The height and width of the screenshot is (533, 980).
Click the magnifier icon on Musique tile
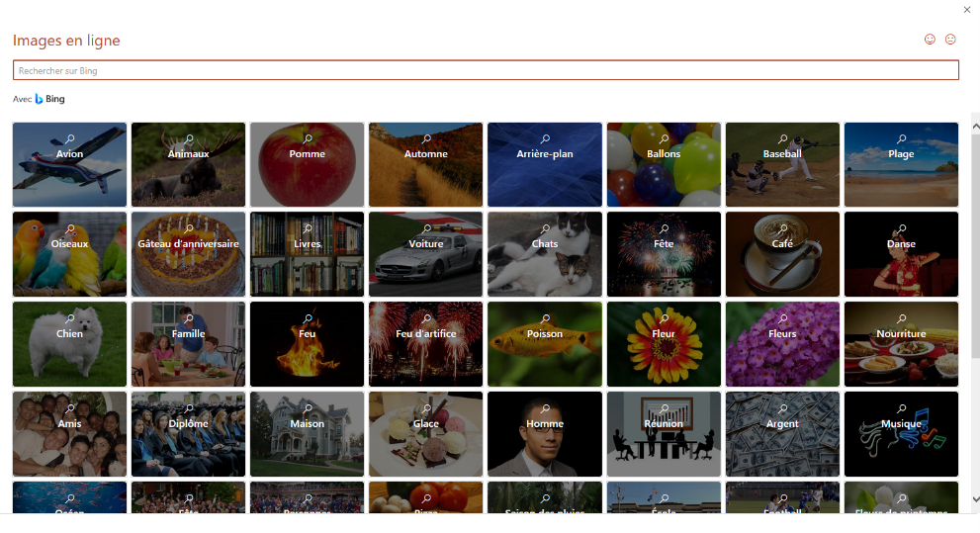pos(901,408)
